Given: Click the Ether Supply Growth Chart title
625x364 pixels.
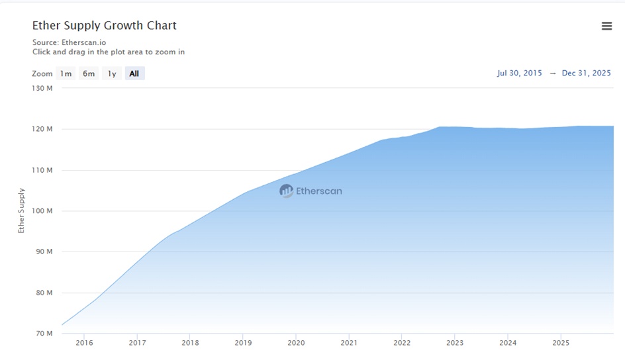Looking at the screenshot, I should click(x=105, y=26).
